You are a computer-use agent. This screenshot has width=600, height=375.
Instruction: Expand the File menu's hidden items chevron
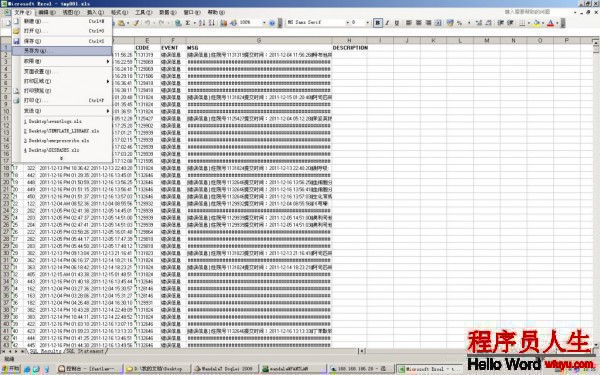(x=62, y=158)
